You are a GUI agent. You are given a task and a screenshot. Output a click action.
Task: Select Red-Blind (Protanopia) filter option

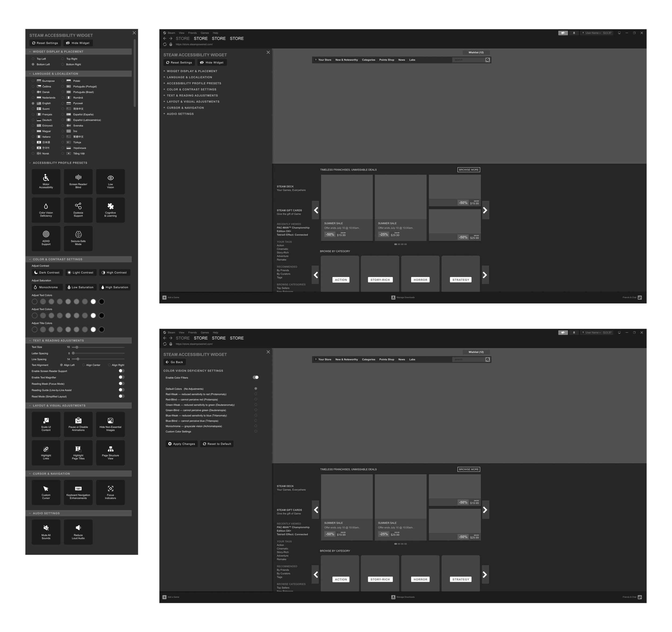256,399
